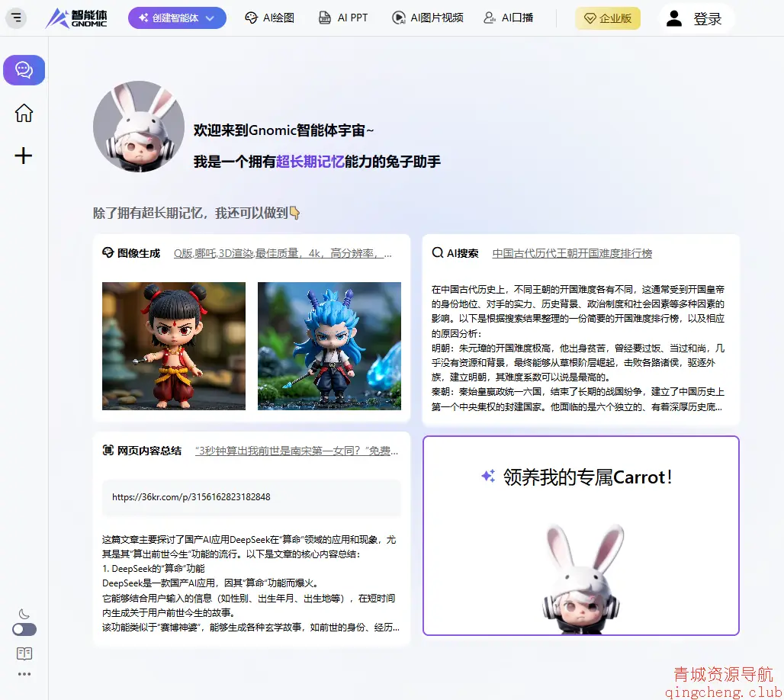This screenshot has height=700, width=784.
Task: Open the 企业版 enterprise page
Action: coord(608,18)
